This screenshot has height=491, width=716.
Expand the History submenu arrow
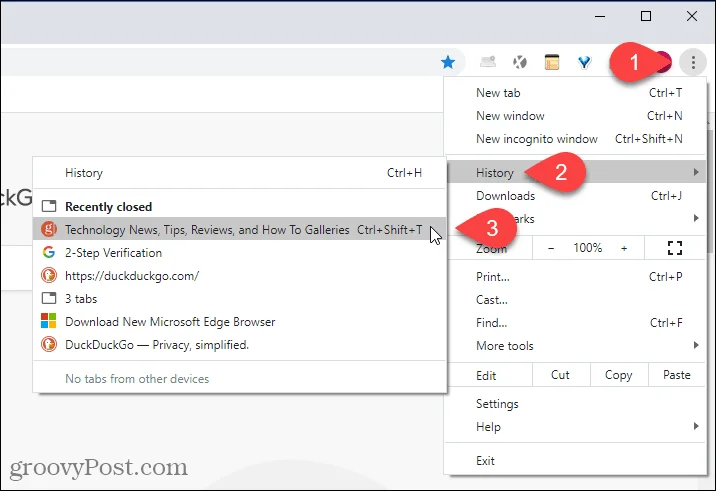tap(696, 172)
